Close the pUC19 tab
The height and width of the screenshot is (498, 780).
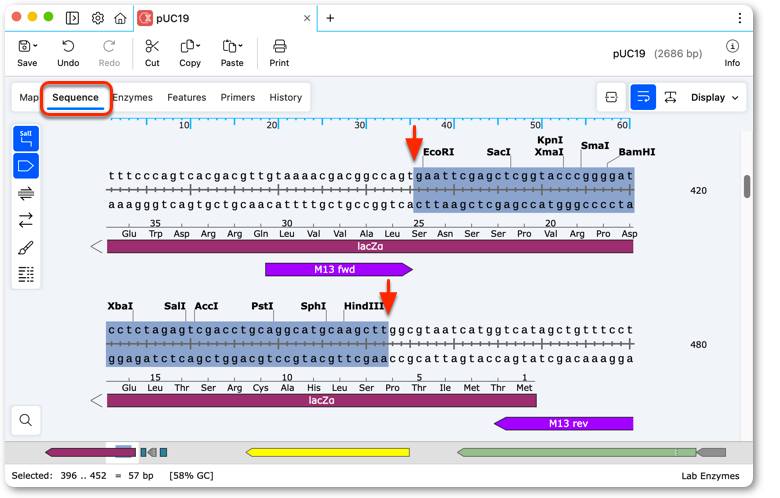tap(307, 18)
